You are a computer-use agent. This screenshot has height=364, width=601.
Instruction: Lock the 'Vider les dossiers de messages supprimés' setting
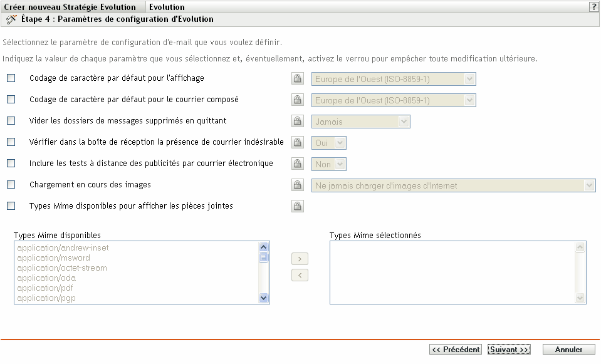[x=298, y=121]
